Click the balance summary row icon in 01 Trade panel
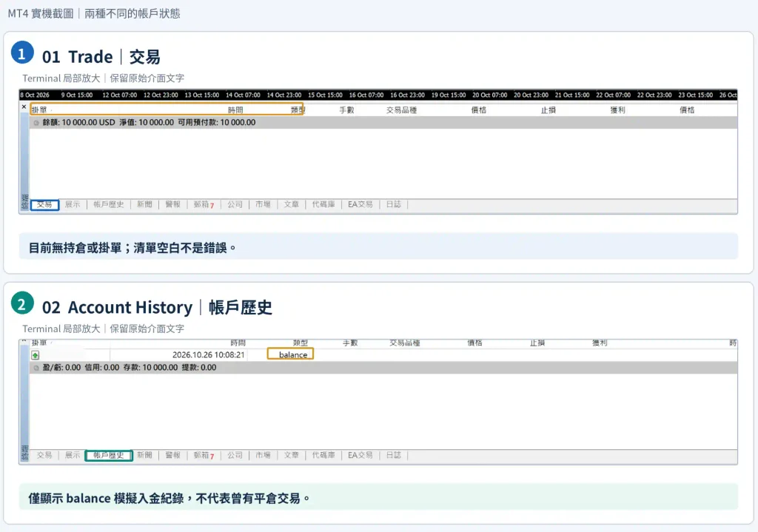Viewport: 758px width, 532px height. coord(36,123)
